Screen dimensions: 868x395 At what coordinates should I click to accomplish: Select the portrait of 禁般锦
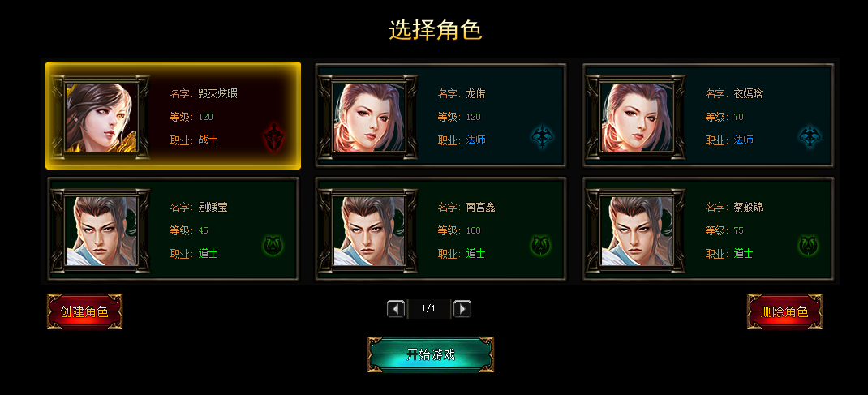point(637,230)
